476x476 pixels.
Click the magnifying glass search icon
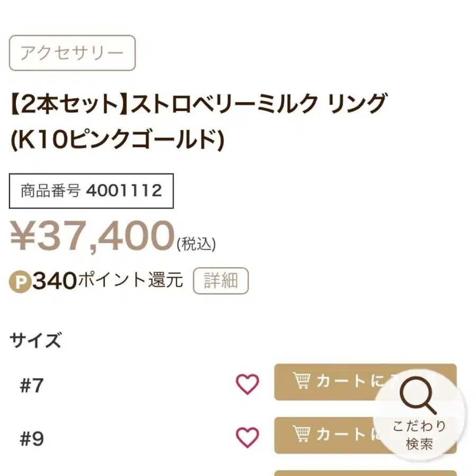(418, 395)
